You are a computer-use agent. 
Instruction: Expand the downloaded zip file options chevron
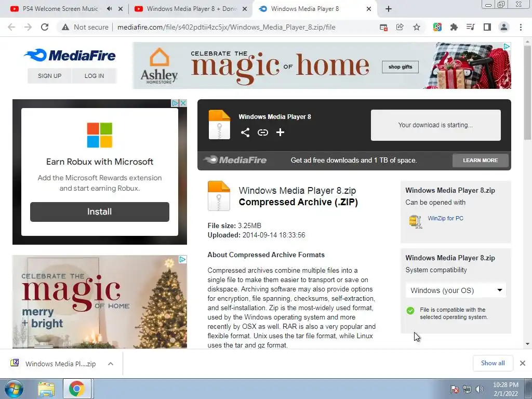click(x=111, y=364)
